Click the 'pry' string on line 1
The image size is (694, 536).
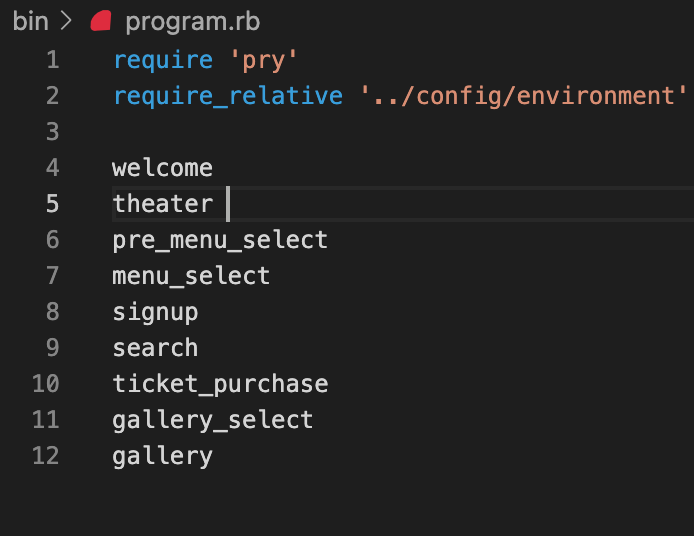[x=264, y=60]
